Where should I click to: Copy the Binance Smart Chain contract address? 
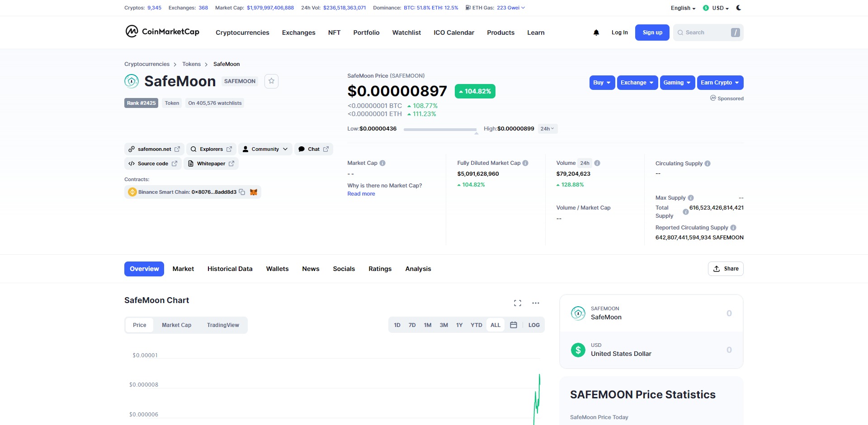[242, 192]
